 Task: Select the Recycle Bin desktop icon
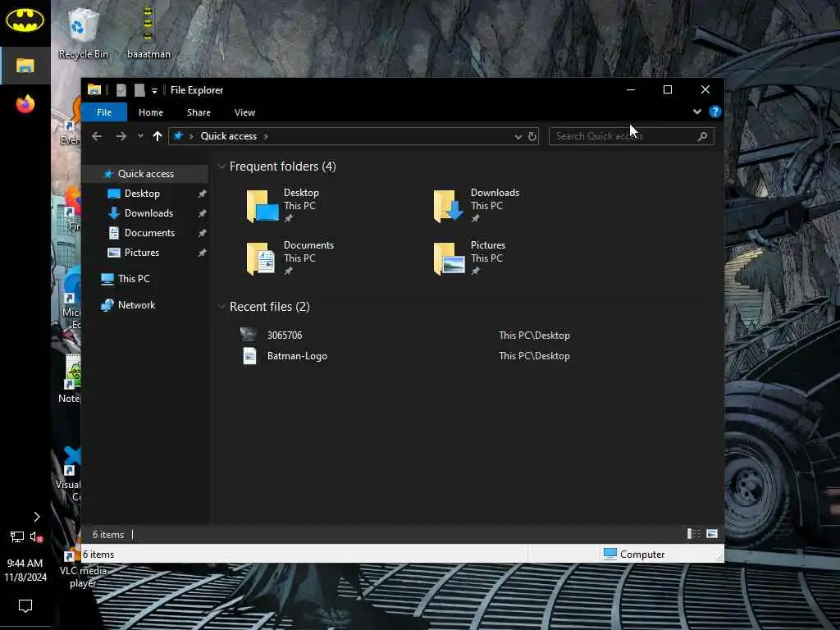pos(83,33)
